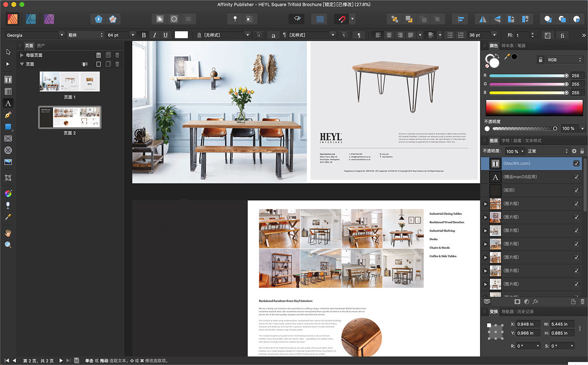The width and height of the screenshot is (588, 365).
Task: Switch to the 笔画 tab
Action: click(521, 46)
